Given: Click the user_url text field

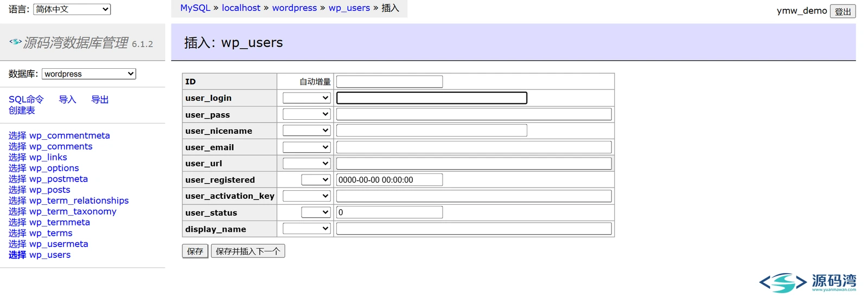Looking at the screenshot, I should [474, 164].
